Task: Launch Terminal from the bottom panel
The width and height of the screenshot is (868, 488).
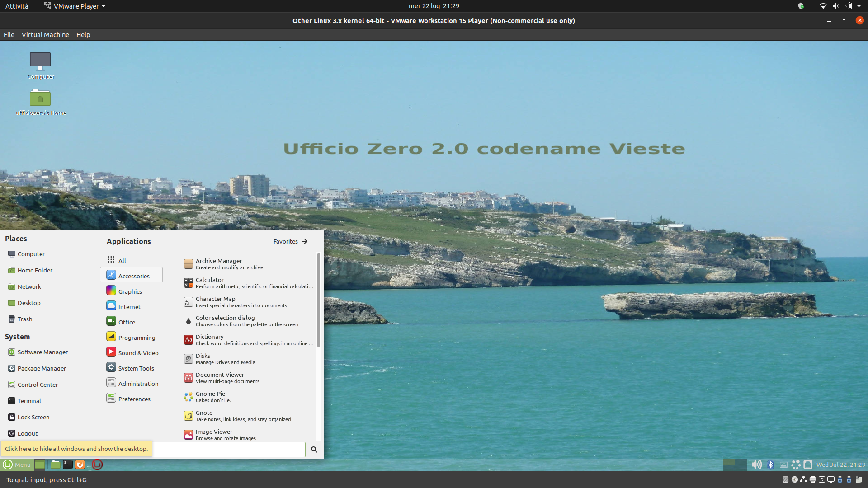Action: pos(67,464)
